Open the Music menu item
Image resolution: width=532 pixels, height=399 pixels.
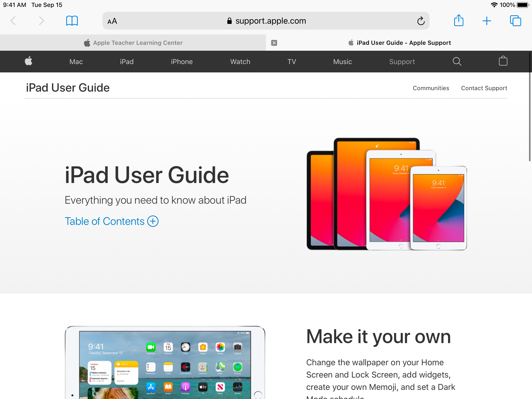point(342,62)
